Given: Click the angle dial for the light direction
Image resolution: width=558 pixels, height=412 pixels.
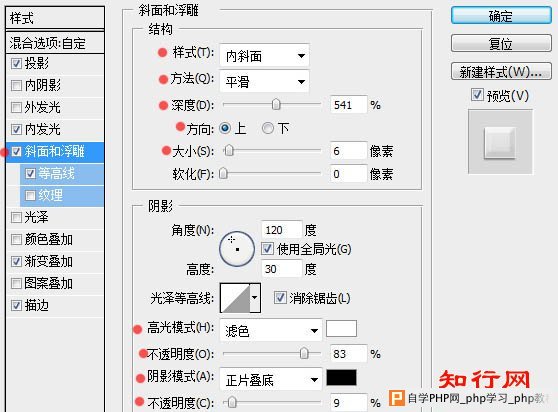Looking at the screenshot, I should 237,249.
